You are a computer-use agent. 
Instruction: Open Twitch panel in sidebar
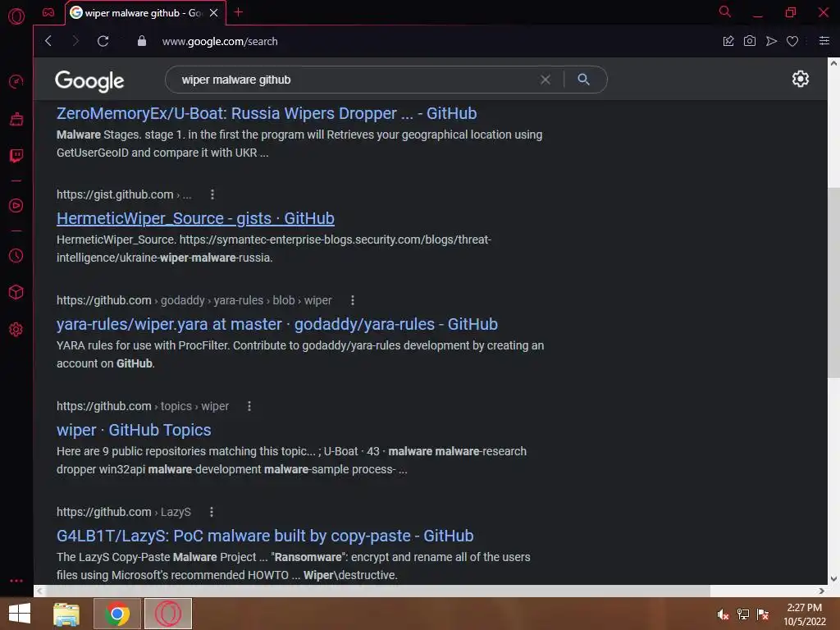coord(16,155)
